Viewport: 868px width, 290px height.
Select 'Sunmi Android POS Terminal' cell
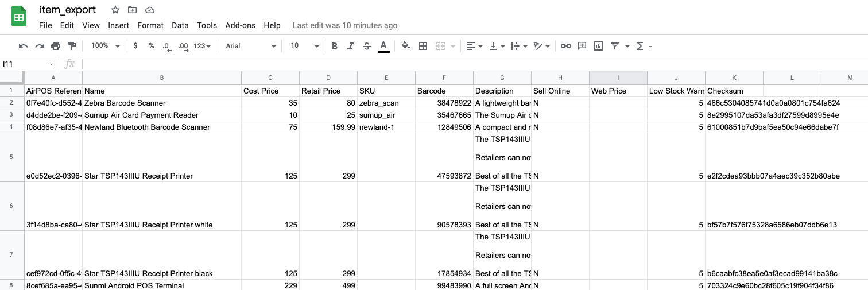pos(162,285)
